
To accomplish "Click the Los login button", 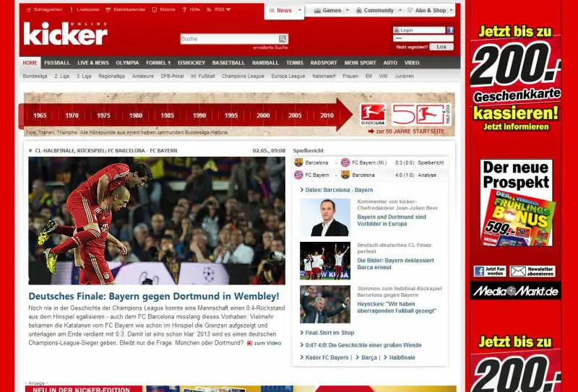I will [441, 47].
